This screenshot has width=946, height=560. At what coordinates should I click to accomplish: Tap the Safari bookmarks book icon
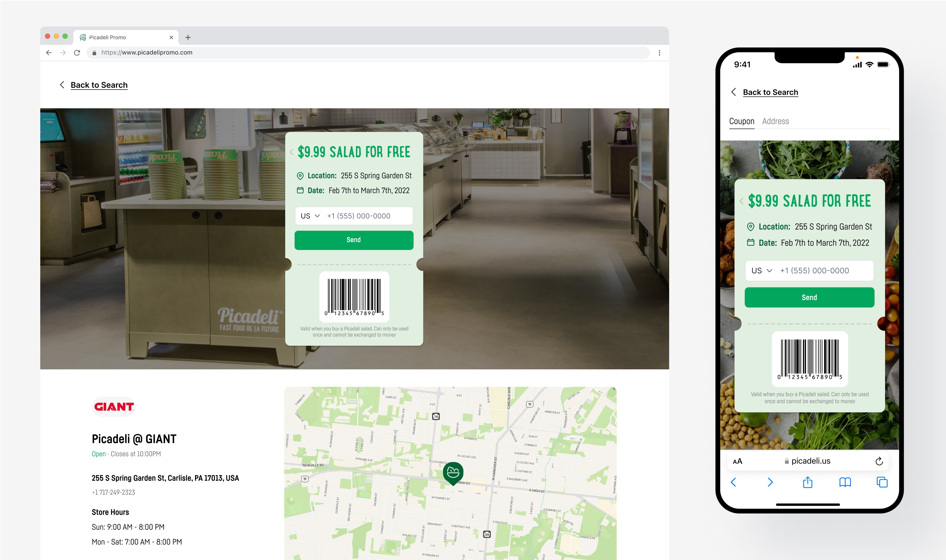tap(845, 482)
